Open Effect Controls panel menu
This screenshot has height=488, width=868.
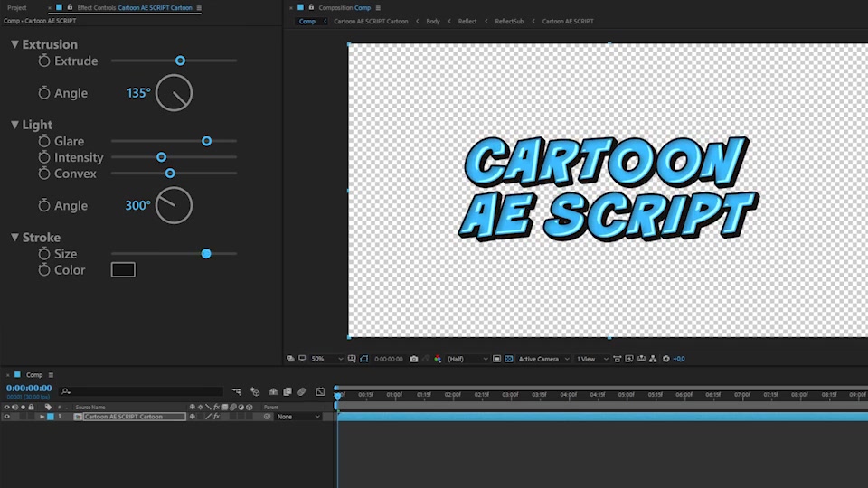point(199,8)
